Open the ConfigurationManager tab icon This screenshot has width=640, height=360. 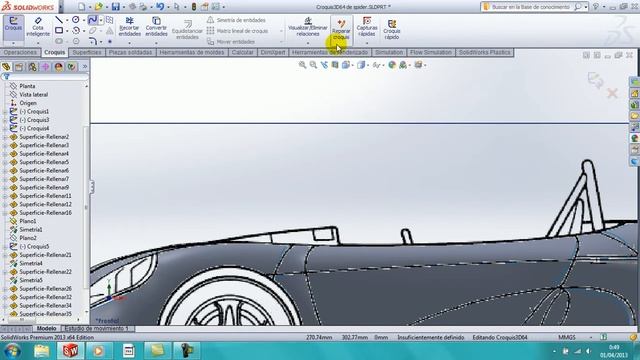tap(32, 67)
